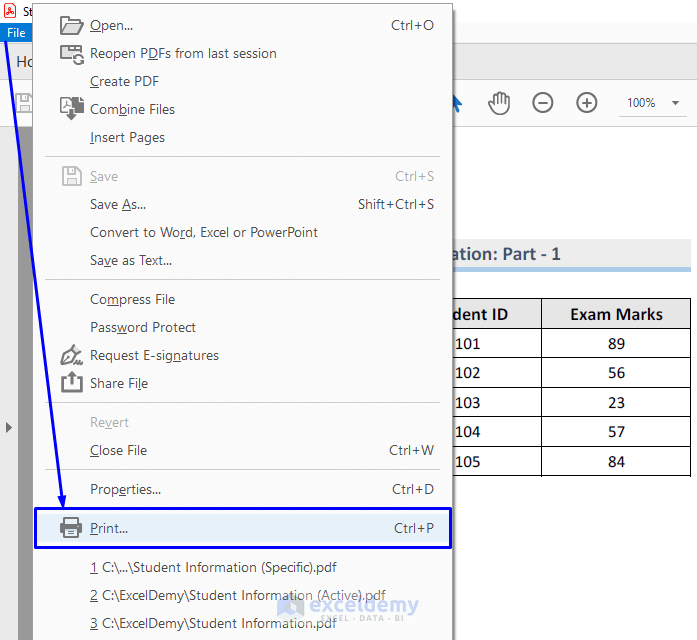This screenshot has height=640, width=697.
Task: Click the zoom percentage field
Action: coord(641,103)
